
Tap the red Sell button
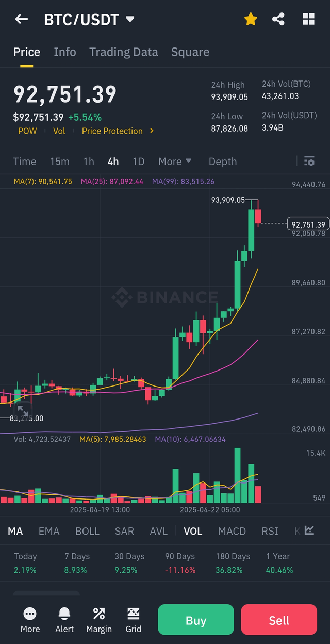pyautogui.click(x=279, y=620)
